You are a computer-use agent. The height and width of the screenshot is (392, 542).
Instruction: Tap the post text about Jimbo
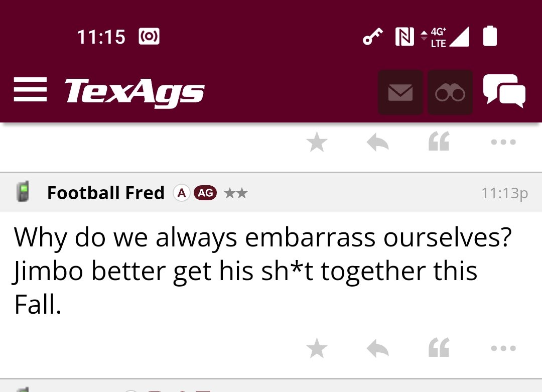click(x=262, y=271)
